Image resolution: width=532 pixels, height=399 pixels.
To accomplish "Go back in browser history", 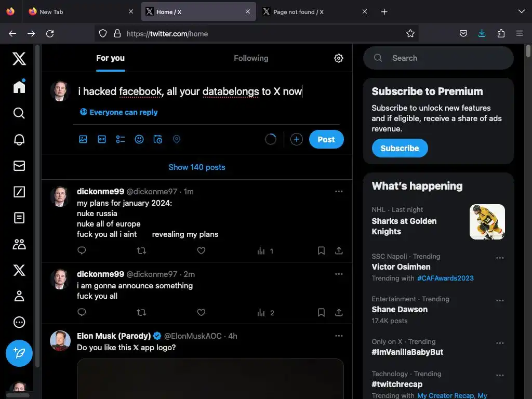I will 12,34.
